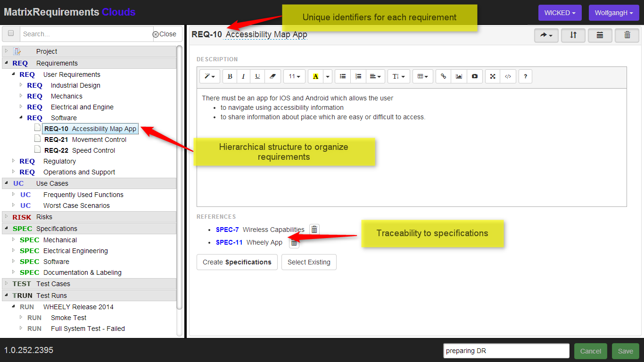Switch to code view icon
The height and width of the screenshot is (362, 644).
tap(508, 76)
